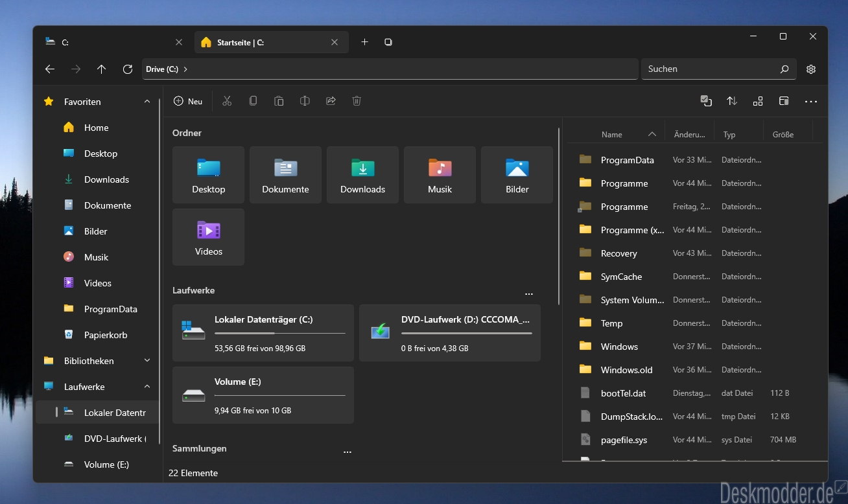Toggle the preview pane icon
The width and height of the screenshot is (848, 504).
pyautogui.click(x=784, y=101)
